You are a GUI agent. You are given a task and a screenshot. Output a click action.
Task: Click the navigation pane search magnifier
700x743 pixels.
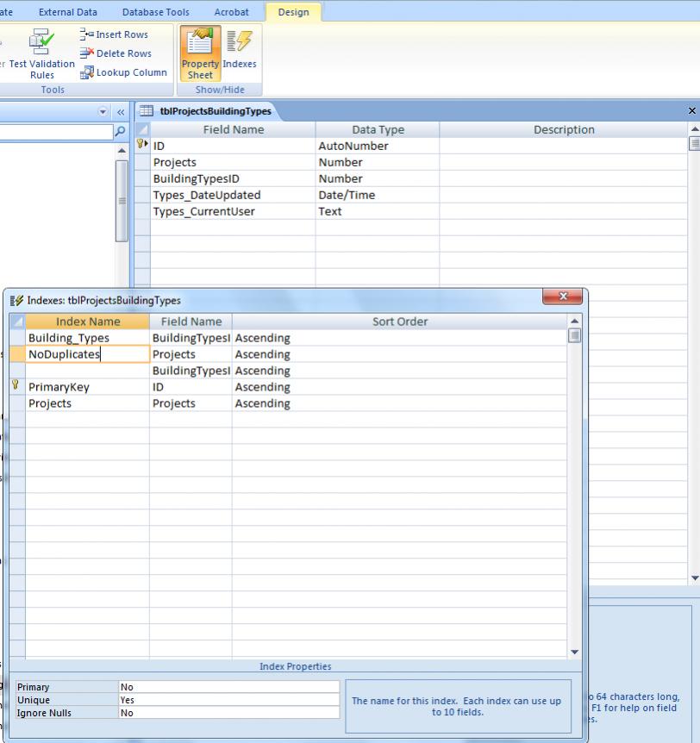pos(120,132)
